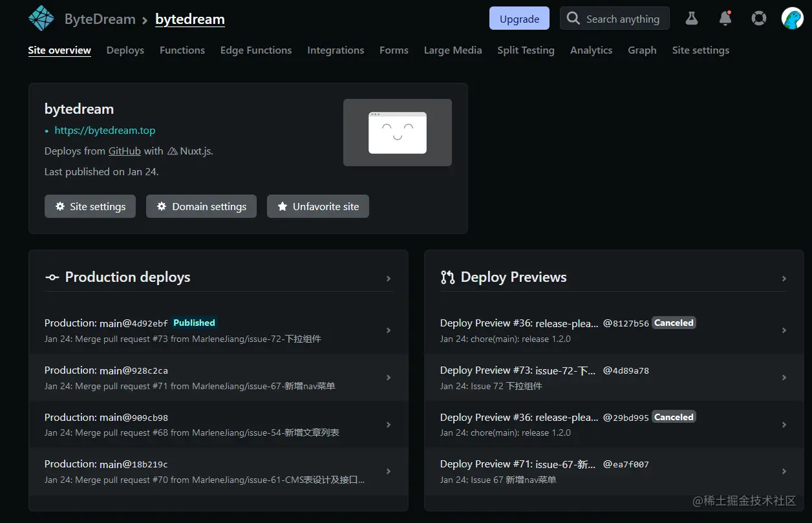Open the Functions tab
The image size is (812, 523).
[x=182, y=50]
